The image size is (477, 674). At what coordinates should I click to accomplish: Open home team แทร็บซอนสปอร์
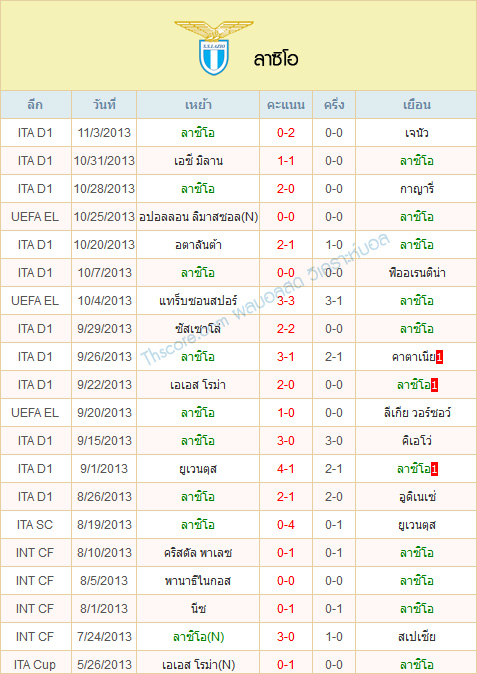click(x=198, y=301)
